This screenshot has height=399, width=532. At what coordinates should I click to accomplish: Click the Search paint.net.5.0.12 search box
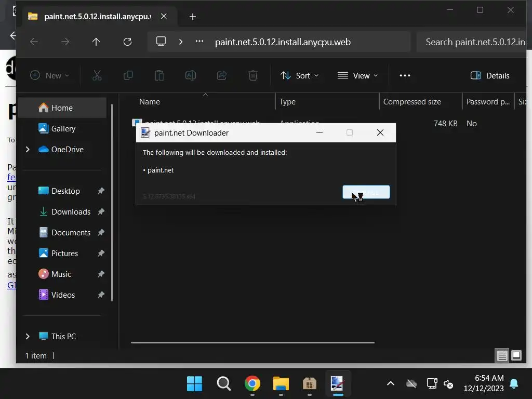(472, 42)
